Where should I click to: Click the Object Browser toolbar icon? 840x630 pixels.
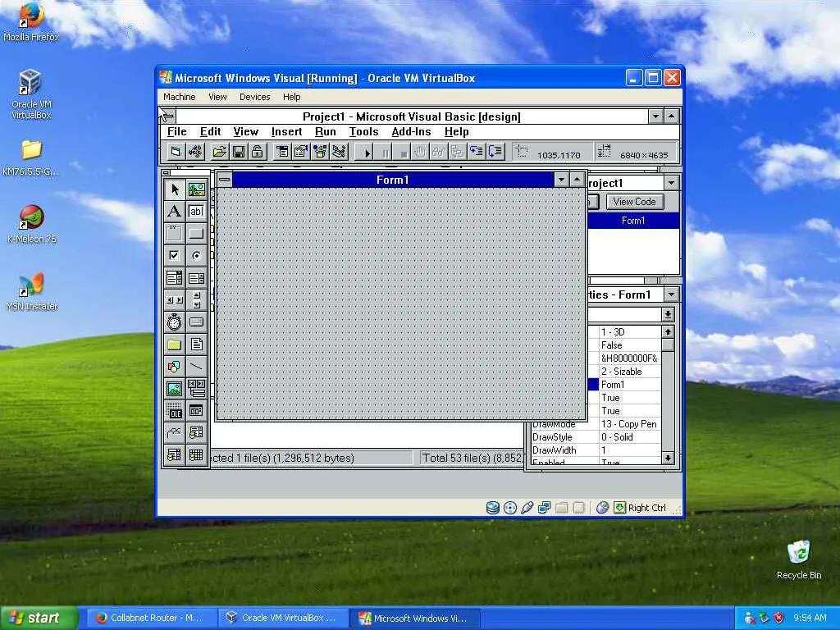320,152
